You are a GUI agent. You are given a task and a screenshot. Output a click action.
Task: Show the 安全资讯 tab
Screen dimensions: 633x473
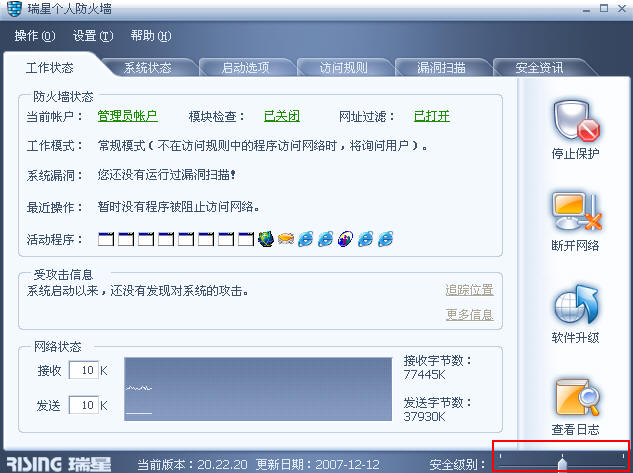[539, 67]
